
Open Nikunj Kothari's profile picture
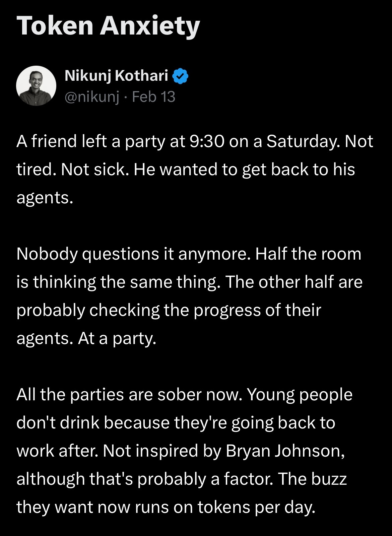[36, 86]
